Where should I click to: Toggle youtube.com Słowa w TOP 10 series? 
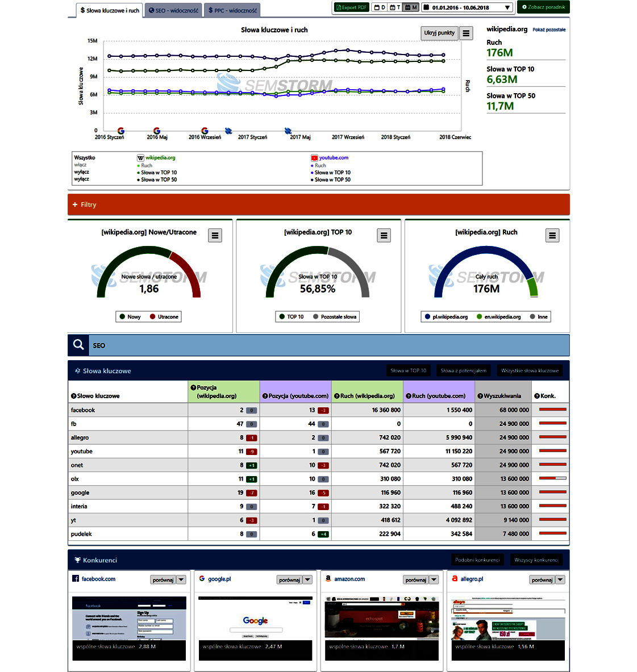331,172
